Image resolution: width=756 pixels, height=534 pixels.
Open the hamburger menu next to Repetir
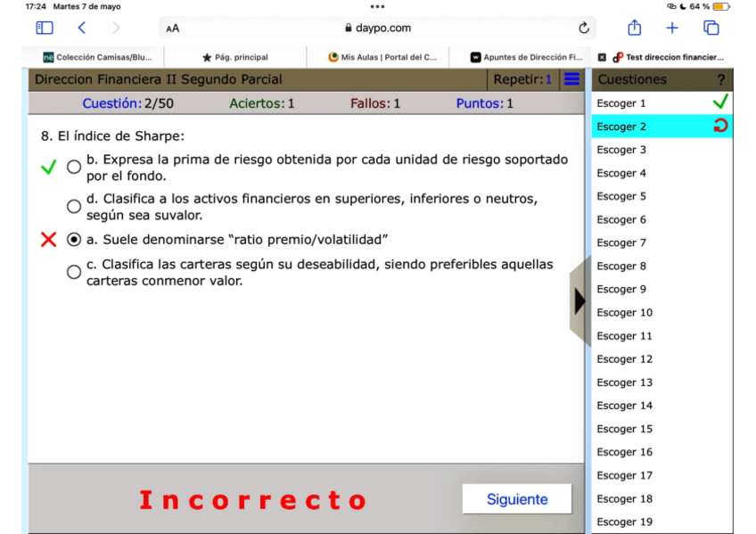(x=571, y=79)
